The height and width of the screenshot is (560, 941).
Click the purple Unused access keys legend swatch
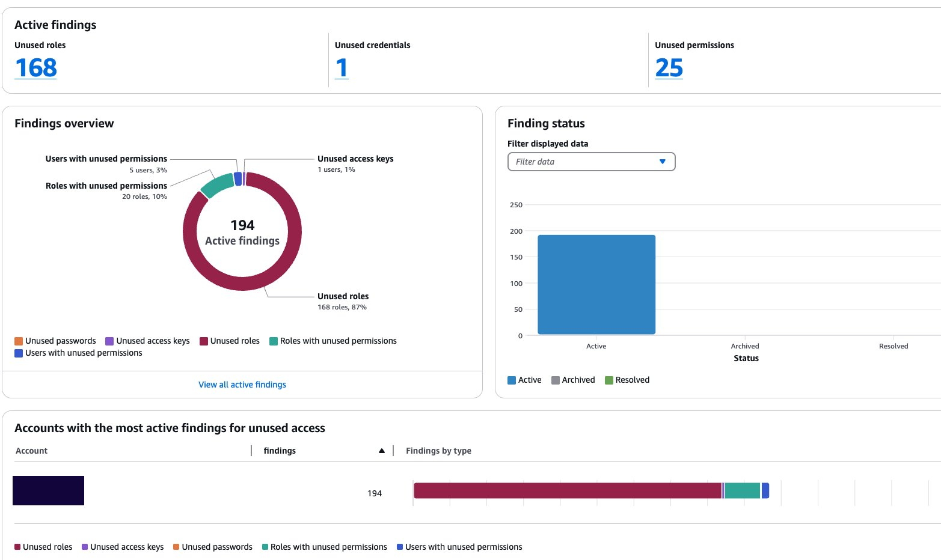111,341
